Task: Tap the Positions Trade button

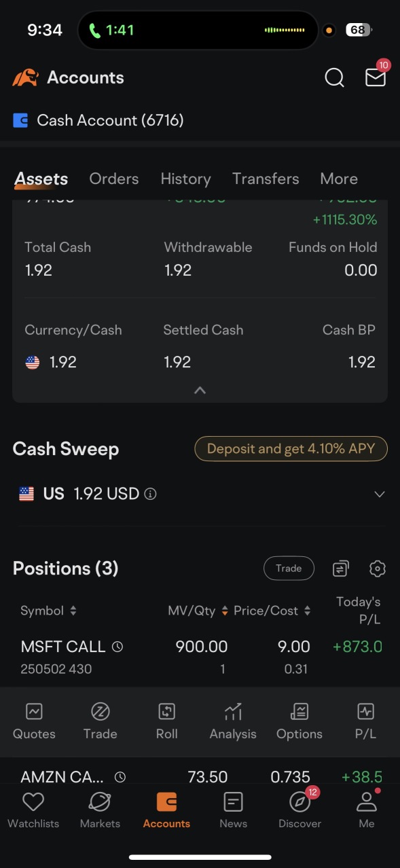Action: pyautogui.click(x=289, y=568)
